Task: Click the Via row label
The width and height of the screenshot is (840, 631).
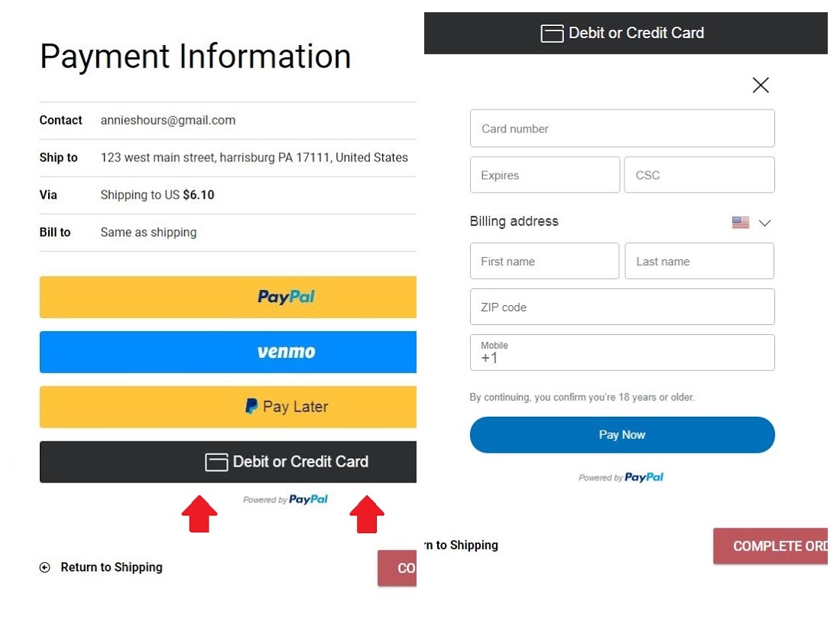Action: click(x=48, y=194)
